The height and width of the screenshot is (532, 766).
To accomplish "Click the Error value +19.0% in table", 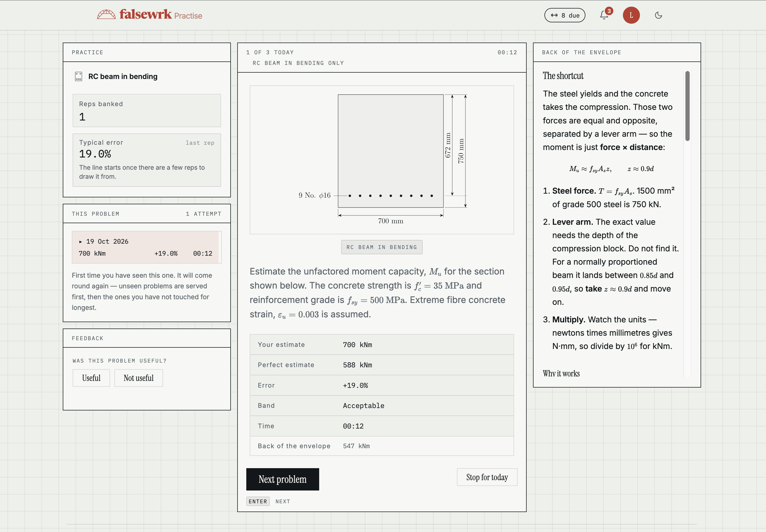I will (355, 385).
